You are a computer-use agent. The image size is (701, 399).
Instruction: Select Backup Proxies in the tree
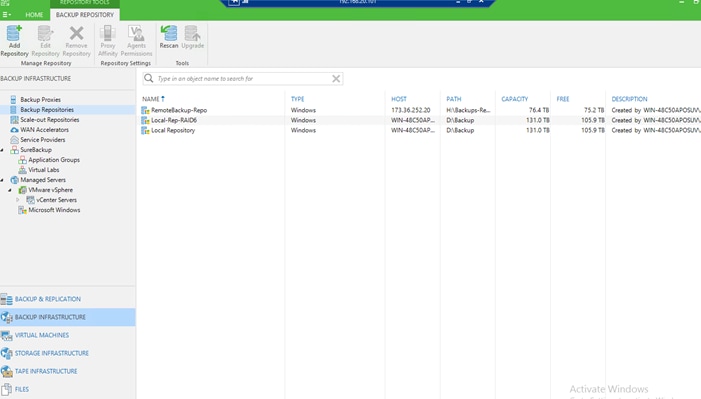(x=40, y=99)
